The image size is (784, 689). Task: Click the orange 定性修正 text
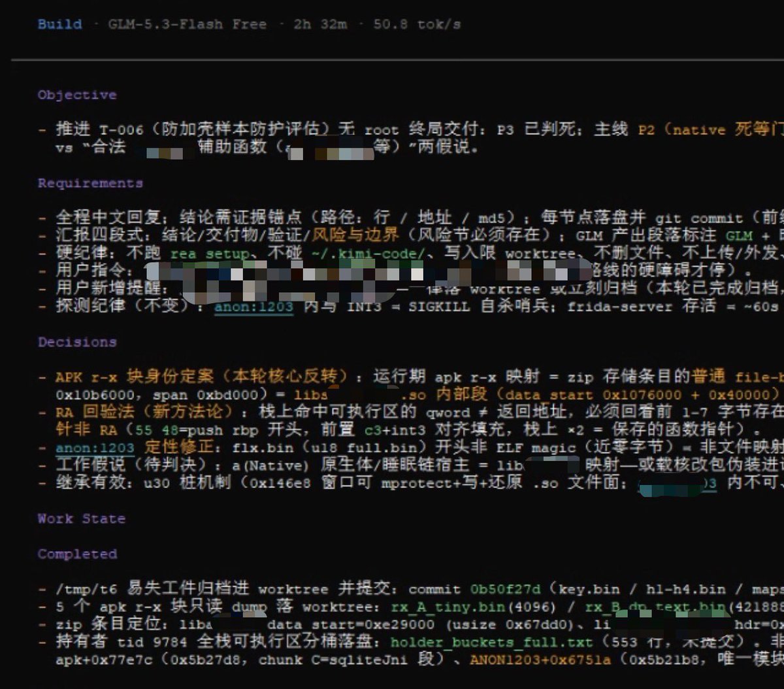pos(179,448)
